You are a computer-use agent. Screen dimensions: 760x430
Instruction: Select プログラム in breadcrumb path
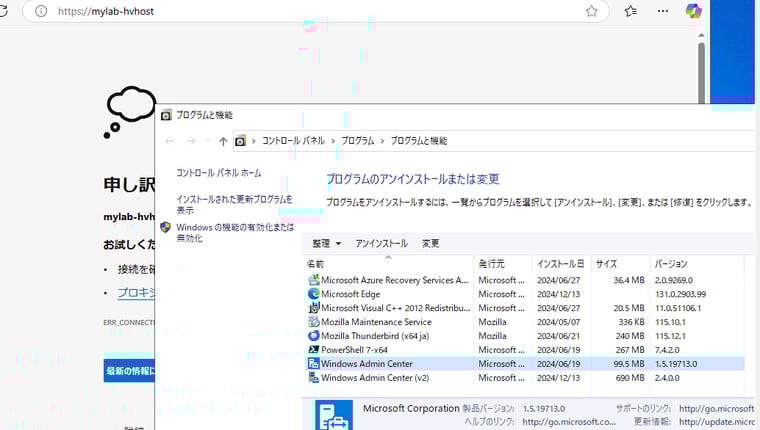click(358, 141)
